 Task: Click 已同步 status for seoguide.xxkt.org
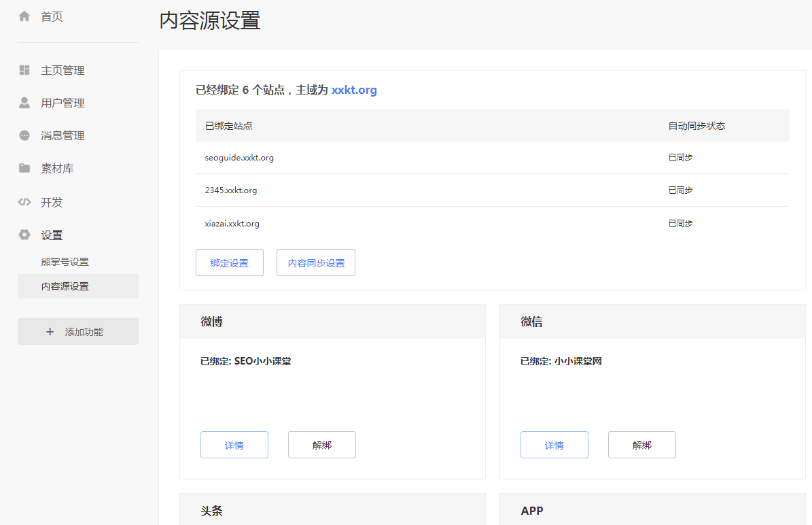[680, 158]
